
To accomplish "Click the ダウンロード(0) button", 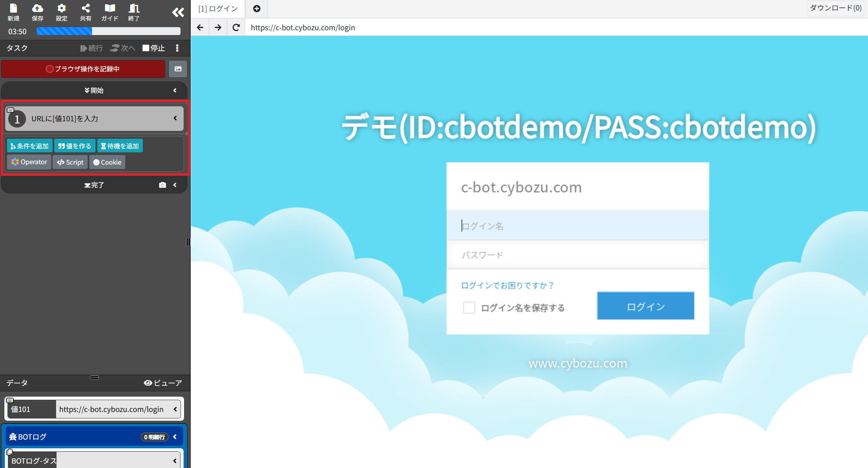I will tap(836, 8).
